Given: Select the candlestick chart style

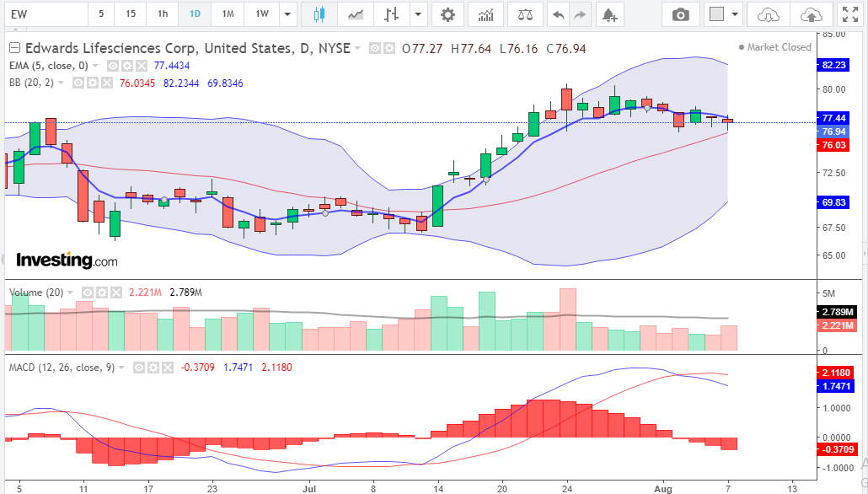Looking at the screenshot, I should 319,14.
